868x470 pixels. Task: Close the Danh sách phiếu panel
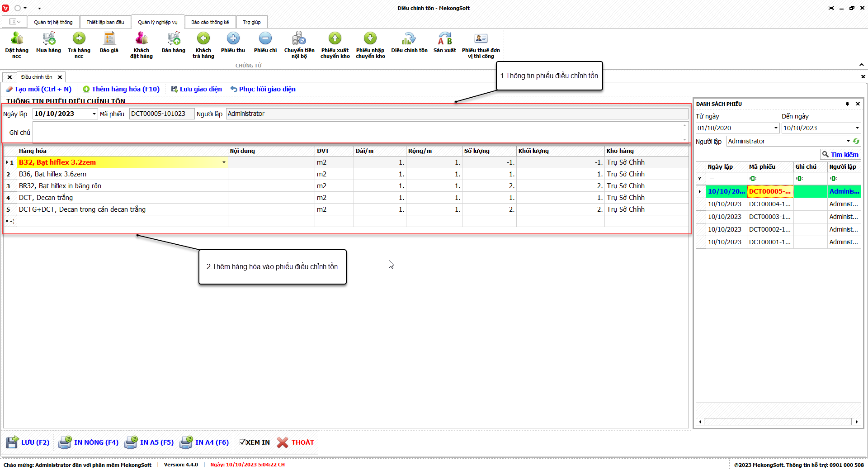pos(858,104)
